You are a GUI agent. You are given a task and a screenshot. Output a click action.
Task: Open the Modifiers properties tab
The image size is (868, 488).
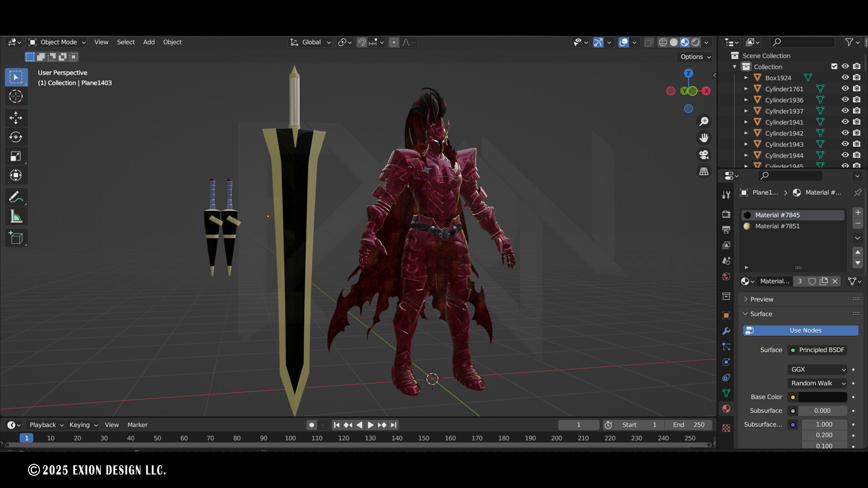(x=726, y=331)
